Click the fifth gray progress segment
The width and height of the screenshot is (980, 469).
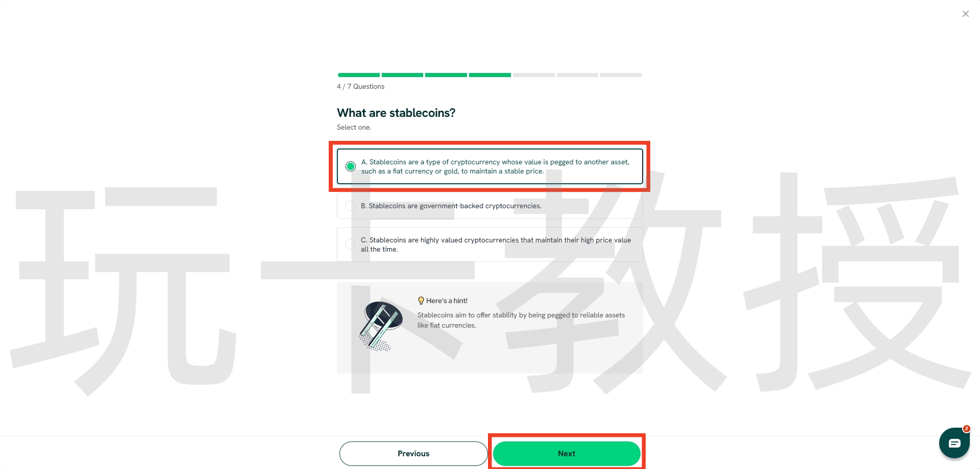pos(533,75)
